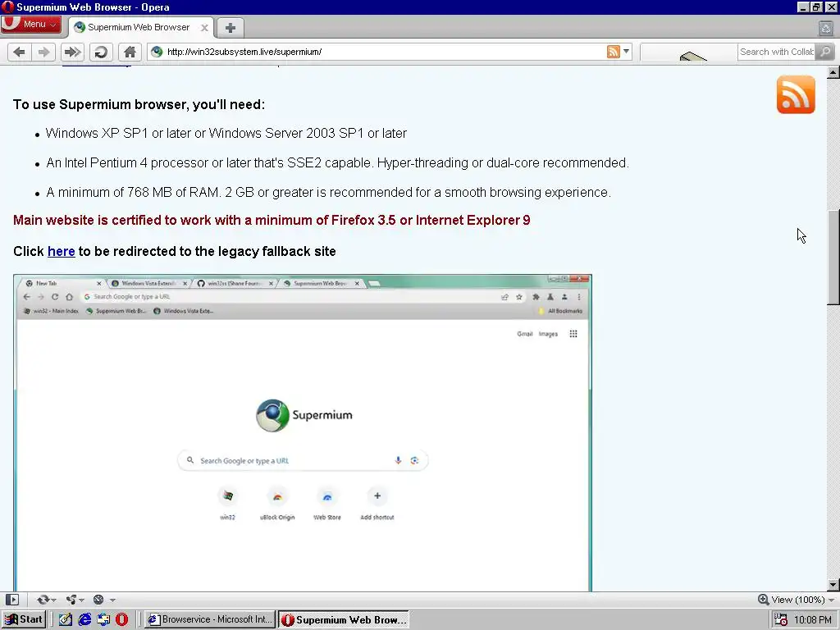Viewport: 840px width, 630px height.
Task: Click the Search with Collab field
Action: [x=776, y=52]
